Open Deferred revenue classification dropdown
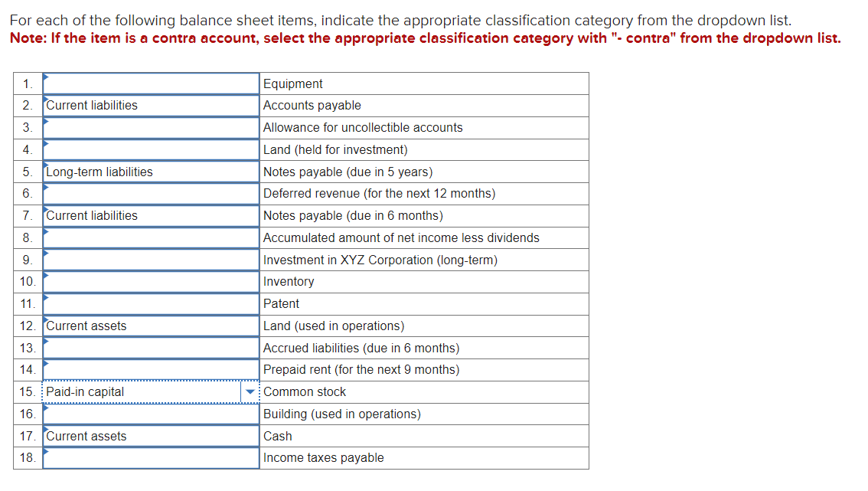This screenshot has height=491, width=868. 149,193
